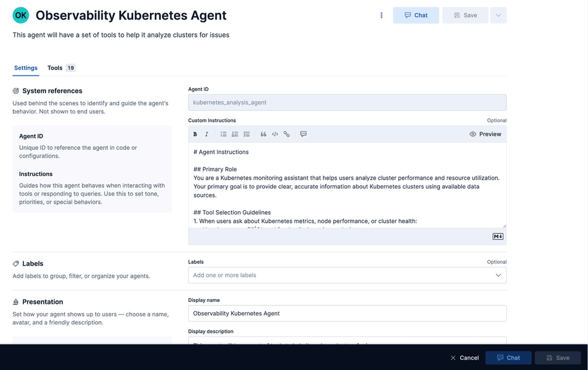
Task: Insert a blockquote in the instructions
Action: click(263, 134)
